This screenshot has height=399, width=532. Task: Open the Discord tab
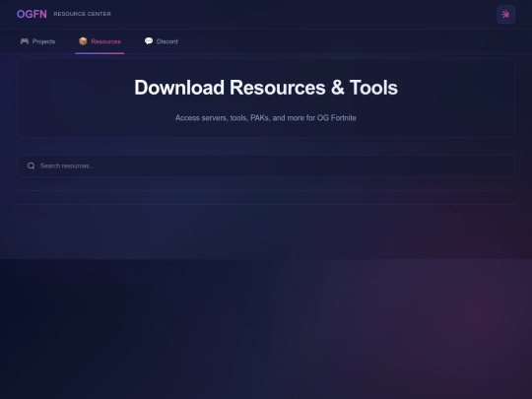pos(162,41)
